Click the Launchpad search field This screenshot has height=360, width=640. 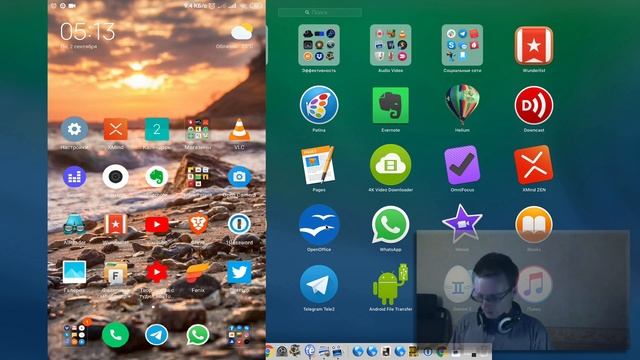pyautogui.click(x=320, y=13)
